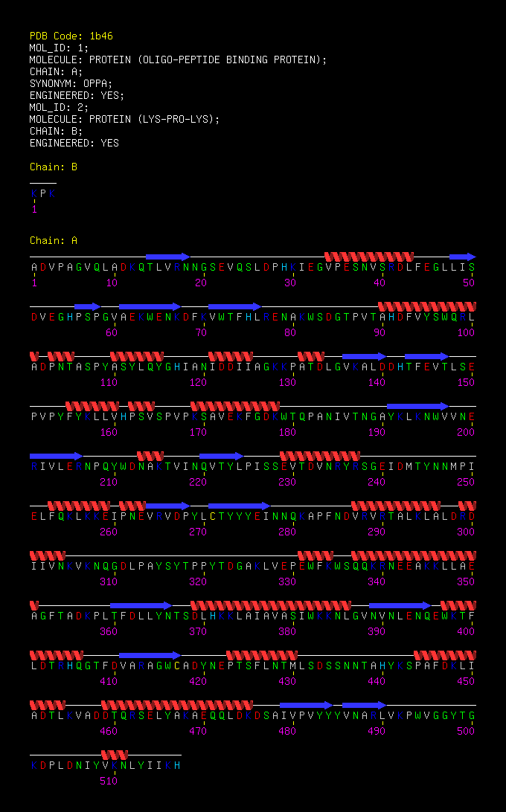Image resolution: width=506 pixels, height=812 pixels.
Task: Click the blue strand arrow over residues 201-206
Action: pos(56,457)
